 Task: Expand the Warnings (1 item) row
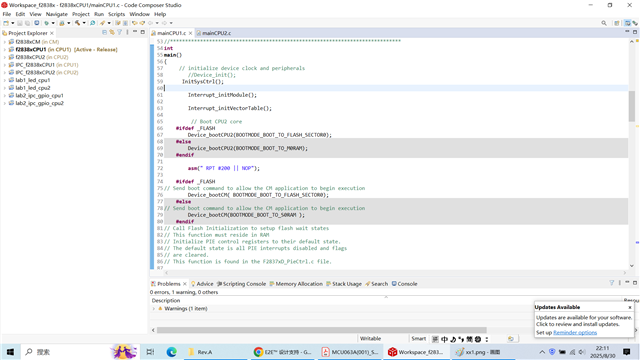click(x=154, y=309)
